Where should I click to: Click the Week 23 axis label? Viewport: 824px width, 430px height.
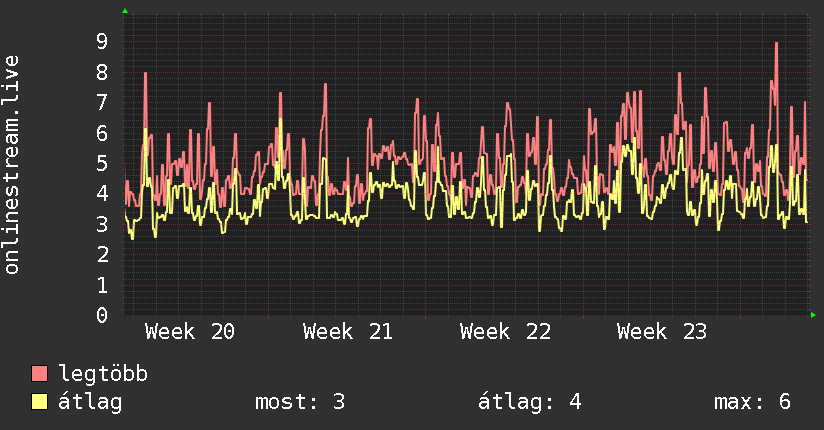click(662, 332)
